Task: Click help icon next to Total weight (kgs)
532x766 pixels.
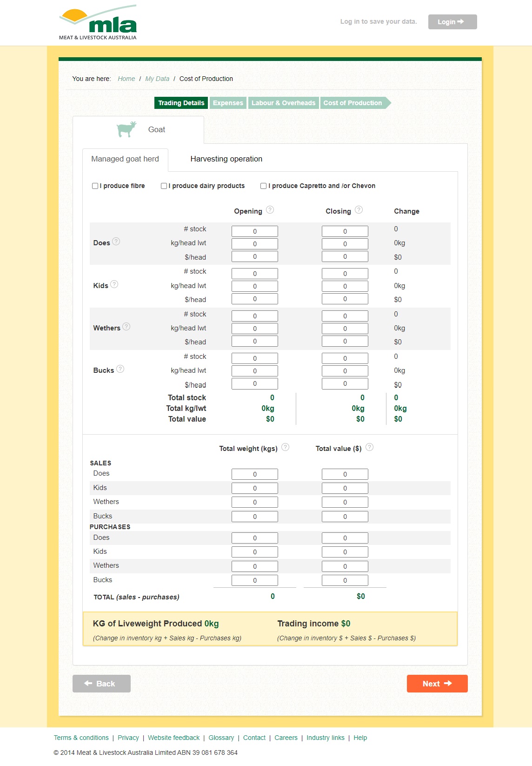Action: click(286, 447)
